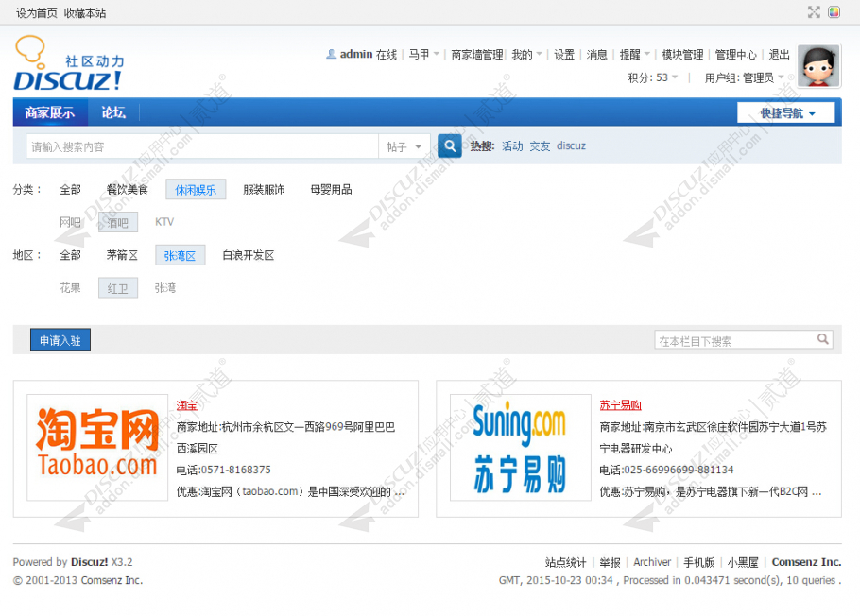Click hot search term discuz
This screenshot has width=860, height=616.
click(571, 145)
